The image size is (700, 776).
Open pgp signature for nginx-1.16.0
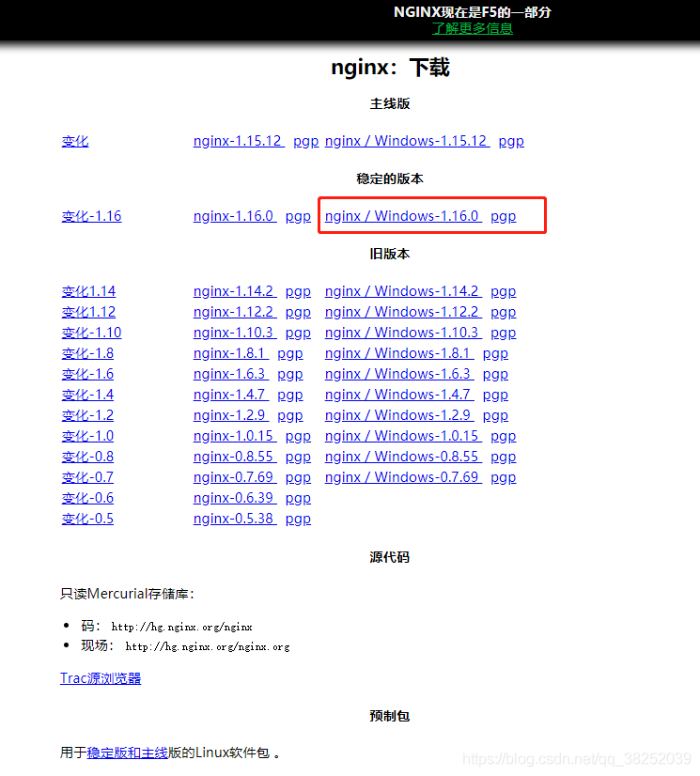click(x=298, y=216)
